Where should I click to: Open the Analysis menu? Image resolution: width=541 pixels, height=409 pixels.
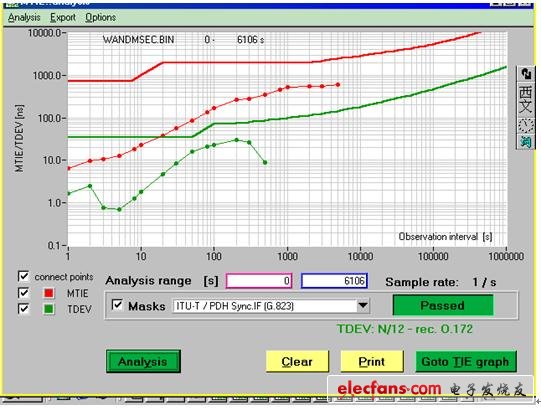pos(24,17)
